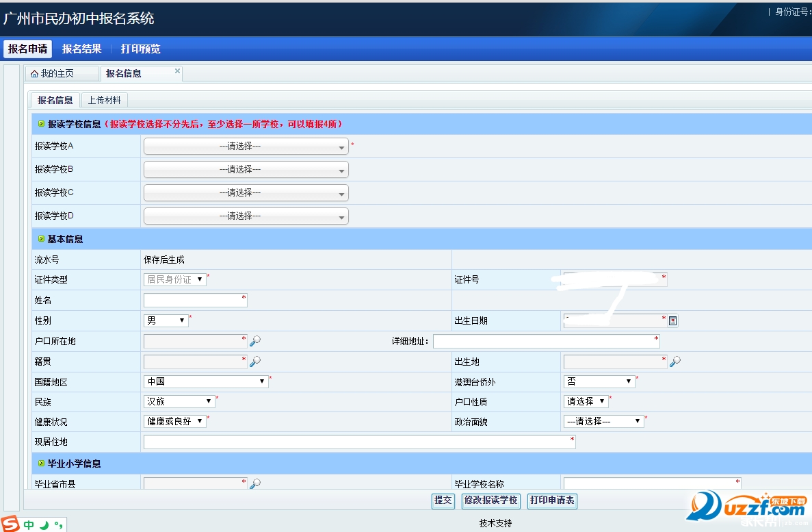Open the 民族 dropdown showing 汉族

click(x=179, y=401)
